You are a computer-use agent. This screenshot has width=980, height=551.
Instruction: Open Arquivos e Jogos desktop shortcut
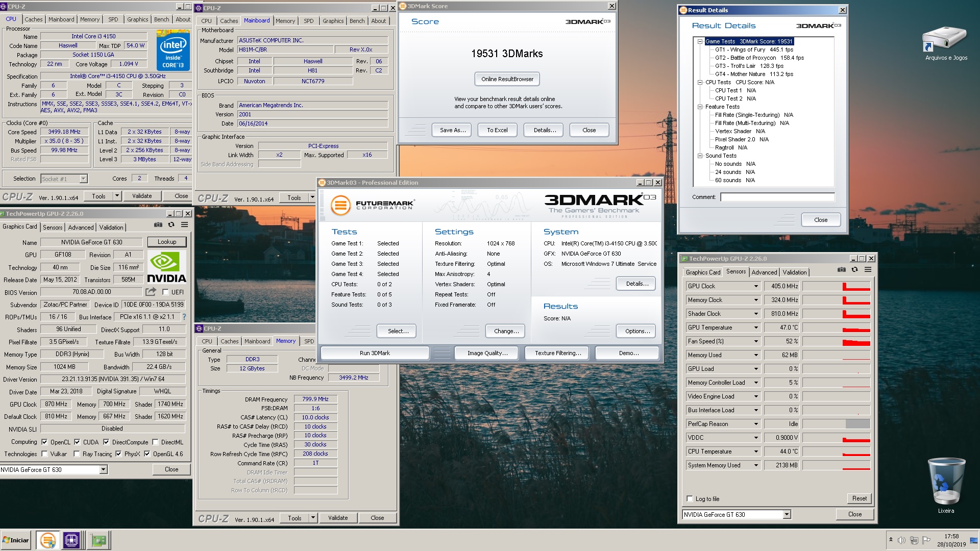[x=946, y=44]
